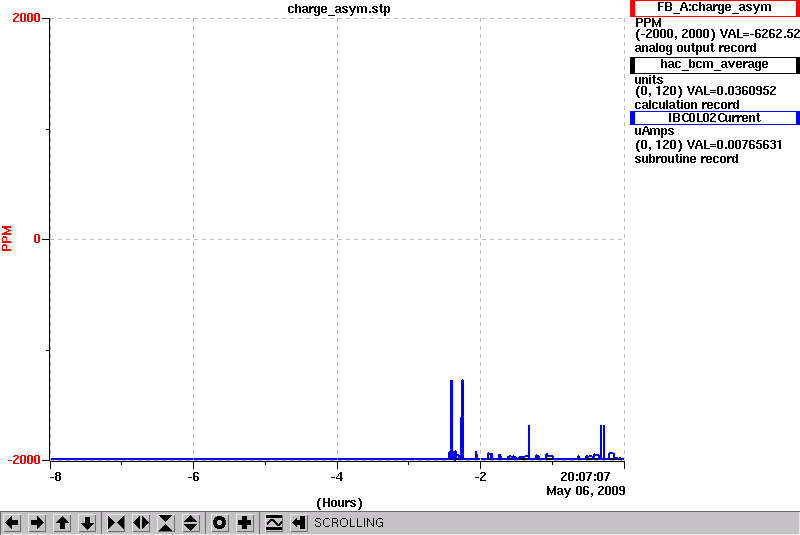Click the 'units' label under hac_bcm_average
Screen dimensions: 800x535
[648, 80]
